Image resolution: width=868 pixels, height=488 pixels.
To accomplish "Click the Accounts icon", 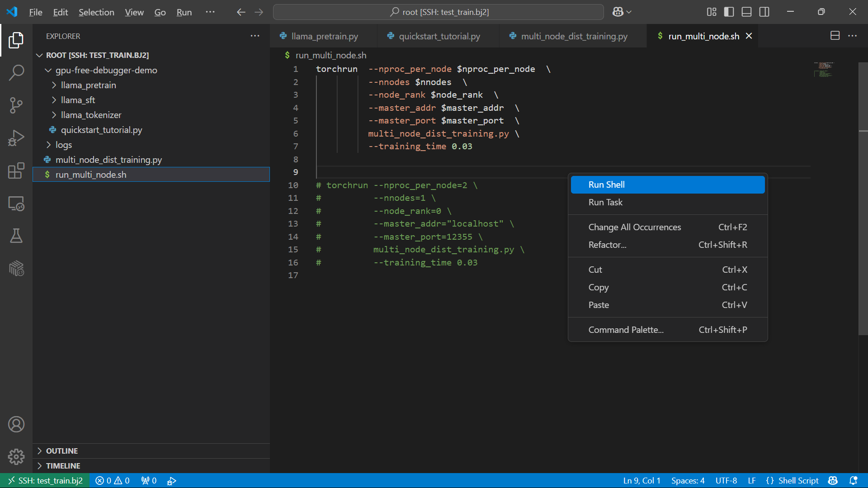I will click(16, 424).
